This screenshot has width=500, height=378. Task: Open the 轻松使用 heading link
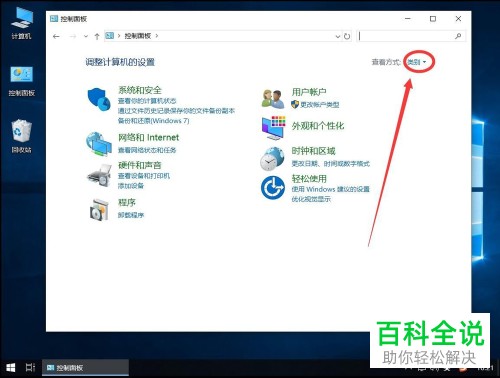[x=309, y=179]
